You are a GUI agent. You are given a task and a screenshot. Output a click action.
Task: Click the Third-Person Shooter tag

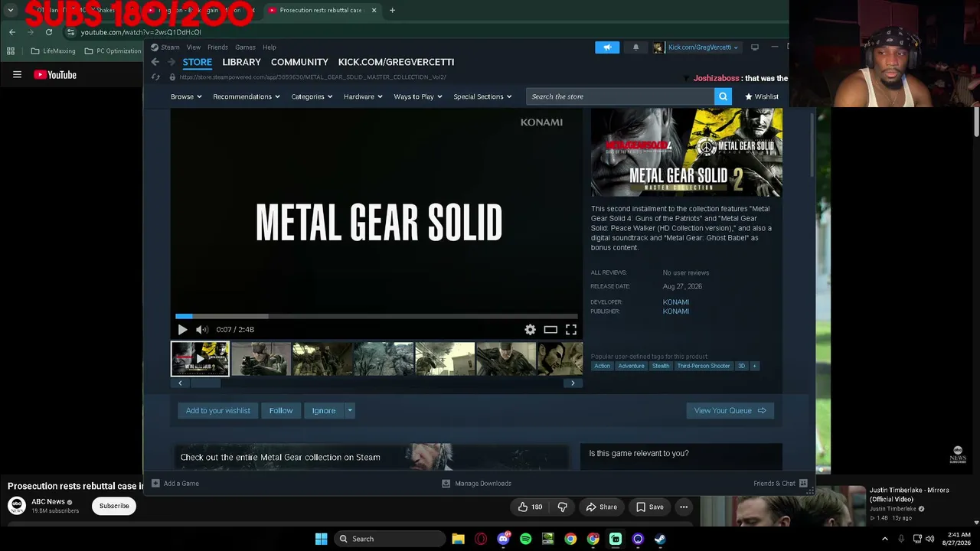tap(704, 367)
